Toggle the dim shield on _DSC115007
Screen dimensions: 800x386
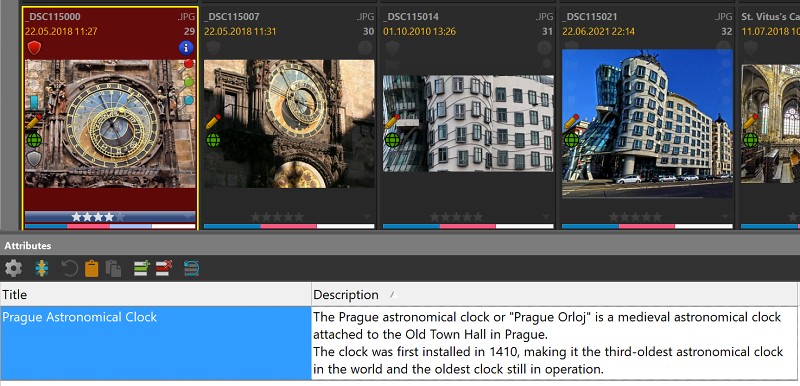[x=213, y=48]
